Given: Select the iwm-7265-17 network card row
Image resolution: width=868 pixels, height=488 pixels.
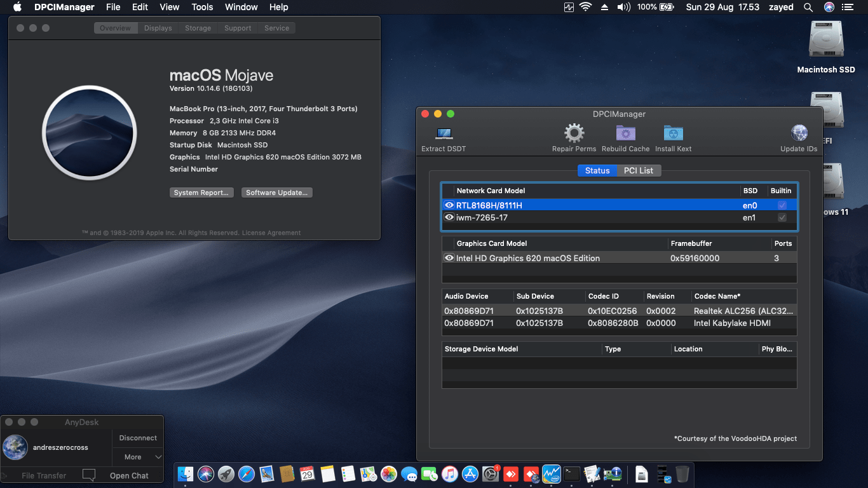Looking at the screenshot, I should tap(619, 217).
